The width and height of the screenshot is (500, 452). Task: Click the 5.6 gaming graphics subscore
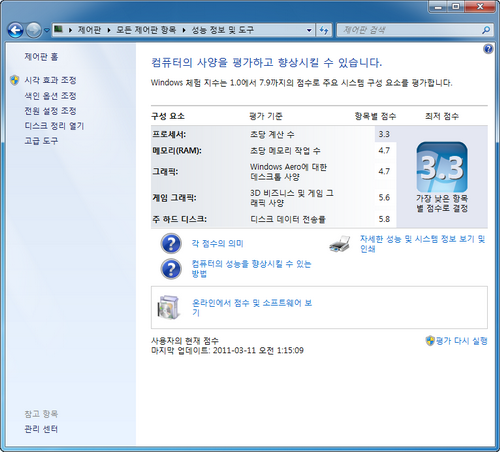tap(384, 198)
